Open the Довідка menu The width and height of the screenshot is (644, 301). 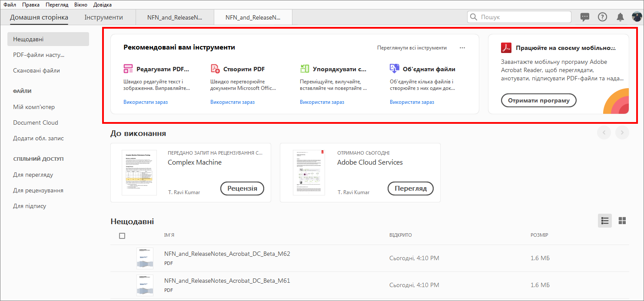pos(103,5)
